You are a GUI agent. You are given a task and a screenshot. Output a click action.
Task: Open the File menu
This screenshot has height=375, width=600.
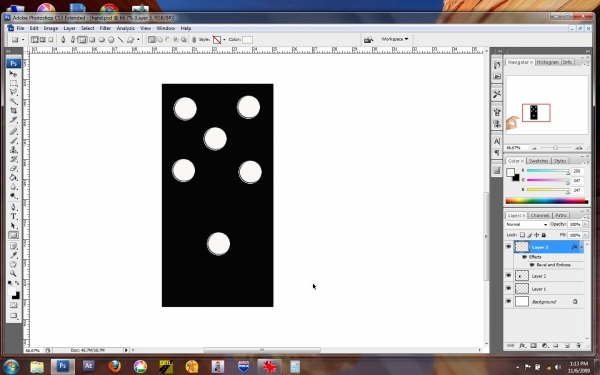20,28
